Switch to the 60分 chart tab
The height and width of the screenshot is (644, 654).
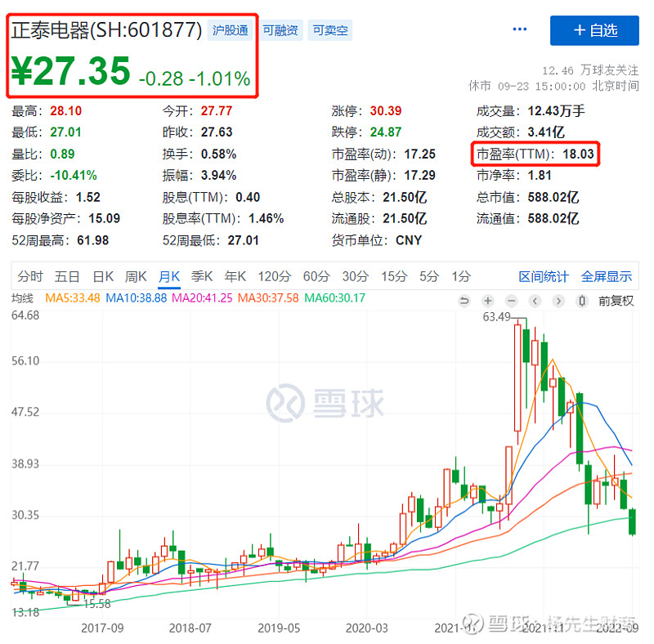click(x=316, y=276)
